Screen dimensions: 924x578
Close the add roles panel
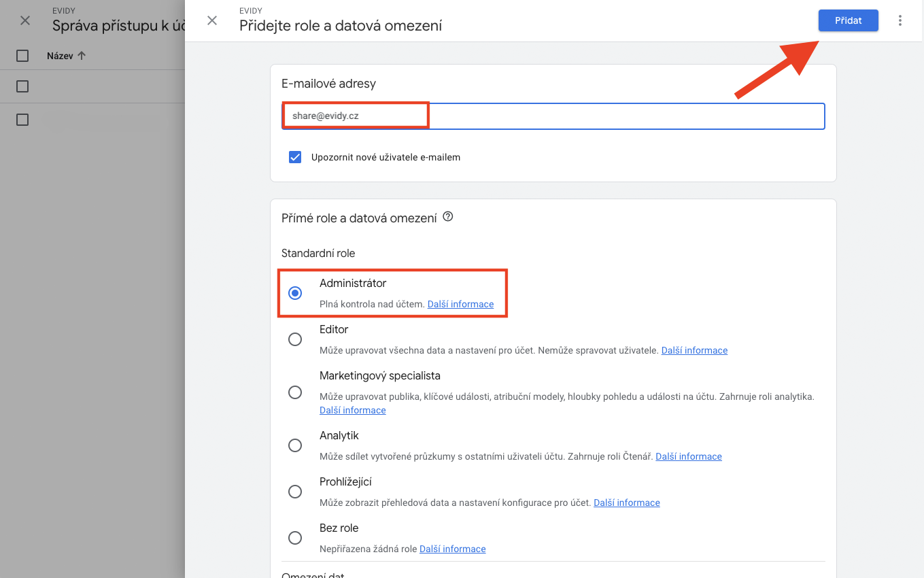tap(212, 20)
